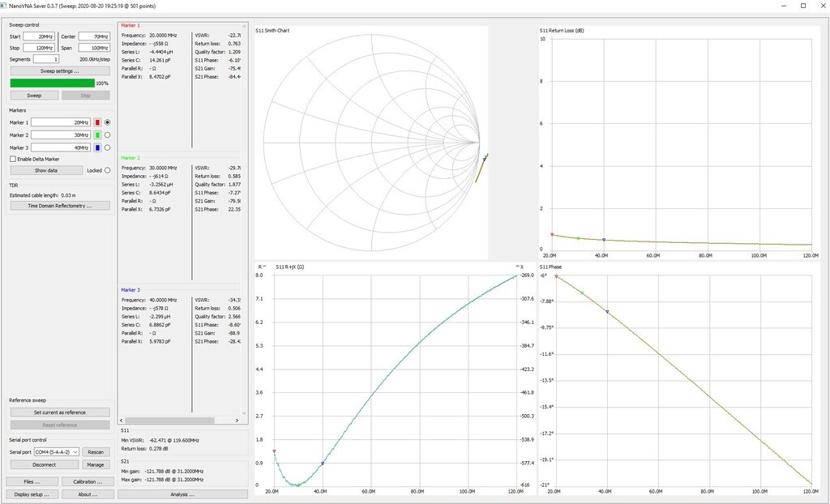Click marker panel horizontal scrollbar thumb
This screenshot has height=504, width=830.
pyautogui.click(x=170, y=421)
